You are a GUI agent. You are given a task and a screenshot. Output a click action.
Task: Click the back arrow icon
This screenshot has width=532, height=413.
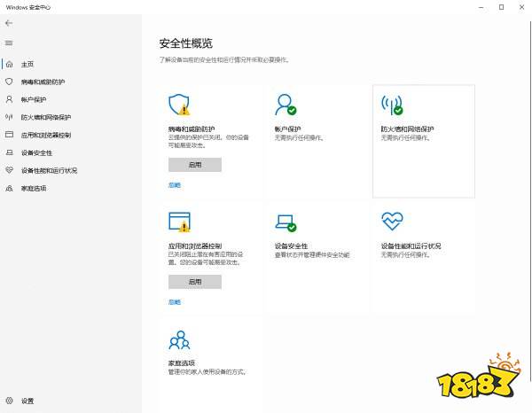coord(9,23)
